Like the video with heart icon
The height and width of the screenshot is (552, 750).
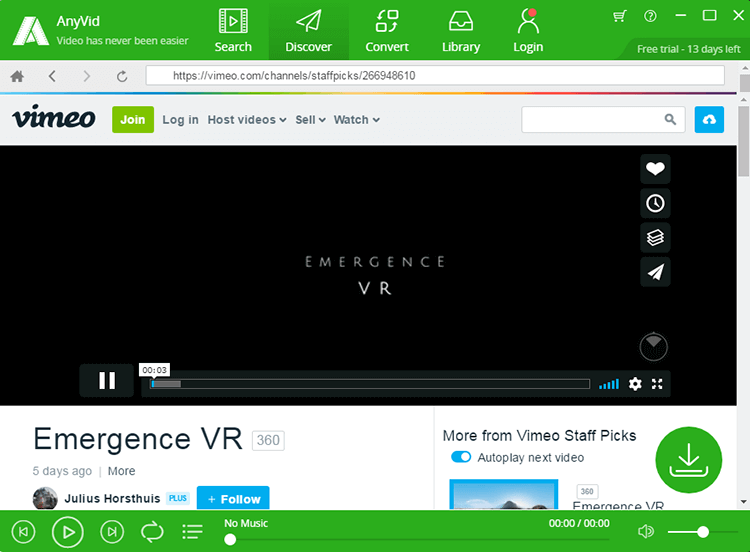(x=655, y=169)
